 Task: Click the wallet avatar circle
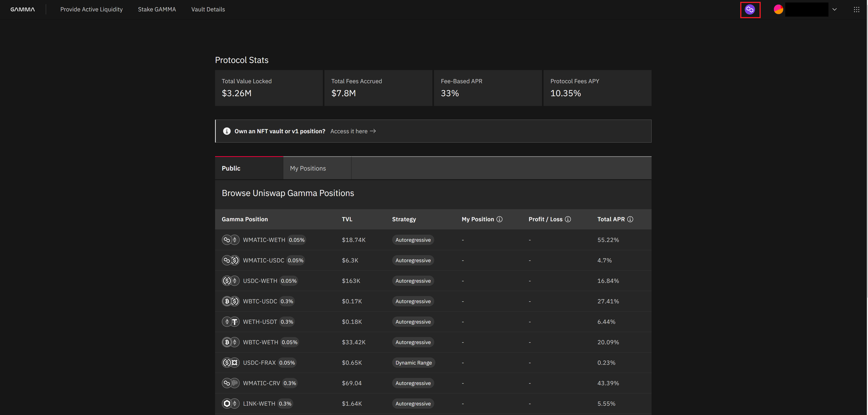[778, 10]
